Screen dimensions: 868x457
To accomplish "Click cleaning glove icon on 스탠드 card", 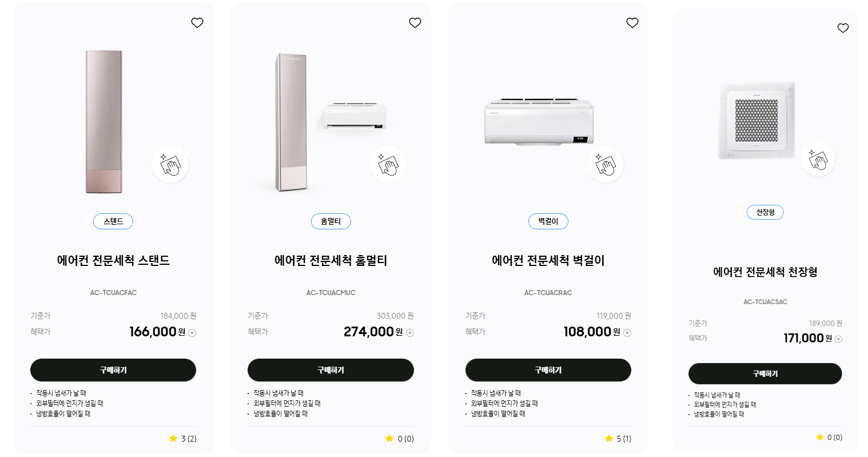I will pos(170,165).
